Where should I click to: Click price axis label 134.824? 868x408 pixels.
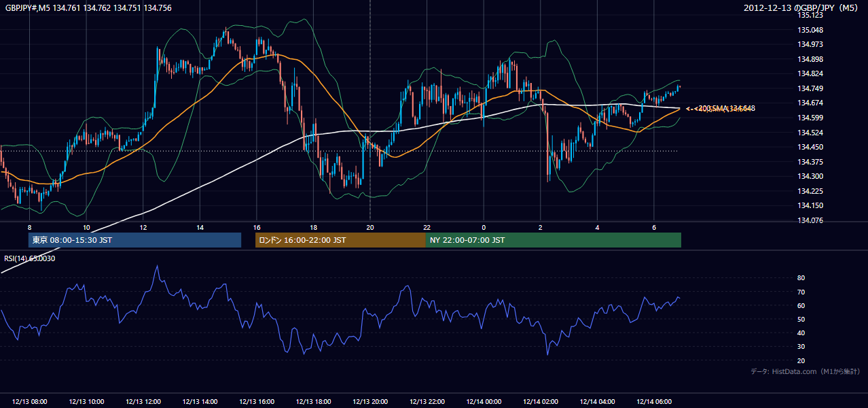coord(810,73)
